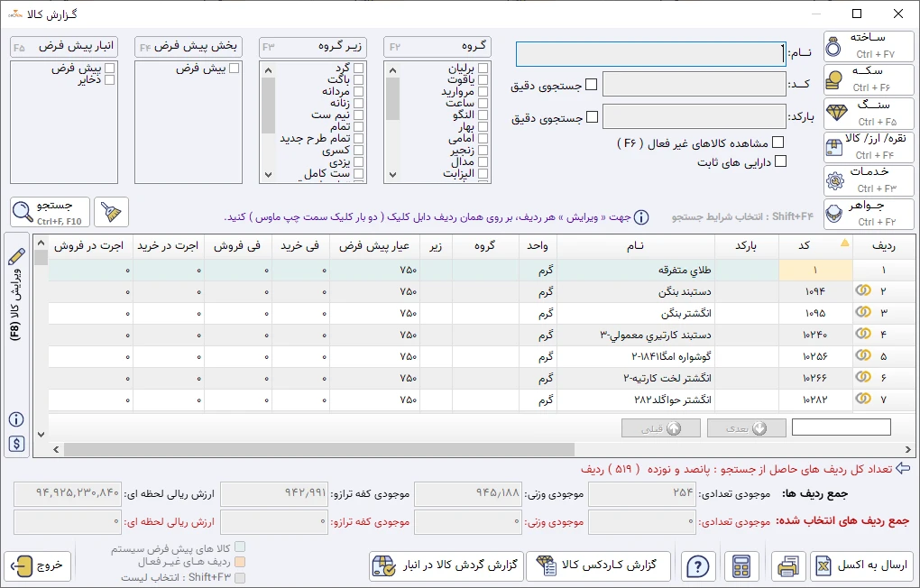Viewport: 920px width, 588px height.
Task: Click up arrow of group list scrollbar
Action: click(392, 71)
